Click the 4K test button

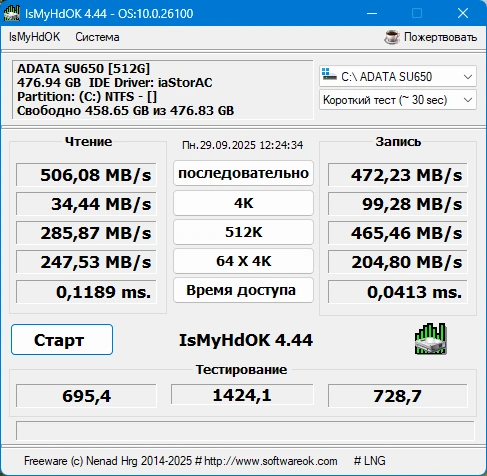pyautogui.click(x=243, y=203)
